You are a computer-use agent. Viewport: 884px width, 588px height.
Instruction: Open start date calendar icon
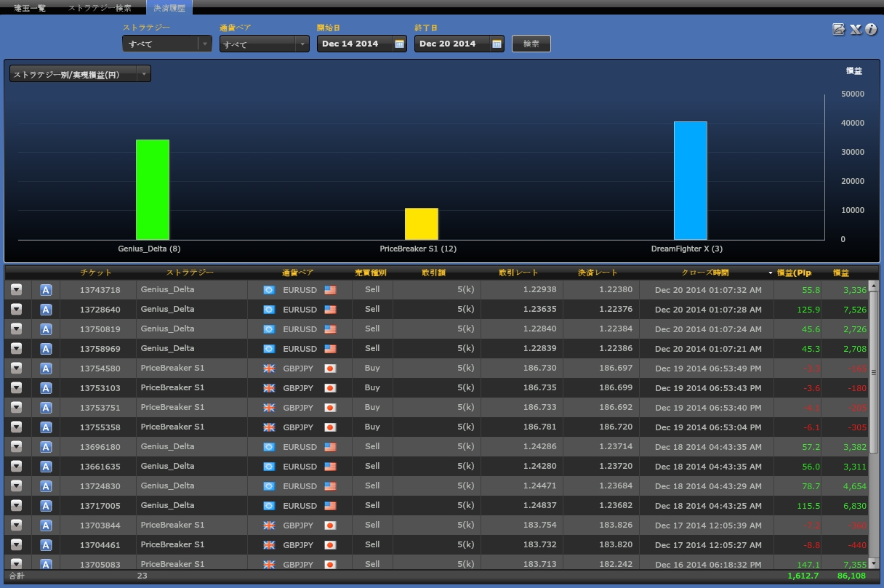coord(399,44)
